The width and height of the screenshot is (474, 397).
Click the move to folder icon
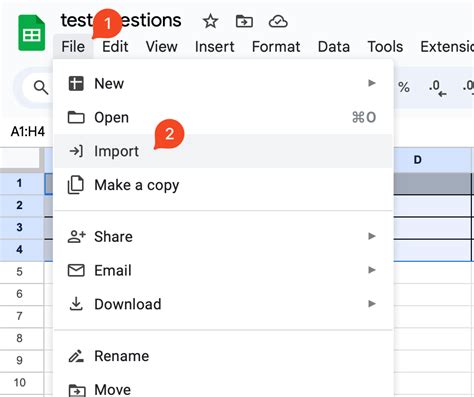coord(244,22)
